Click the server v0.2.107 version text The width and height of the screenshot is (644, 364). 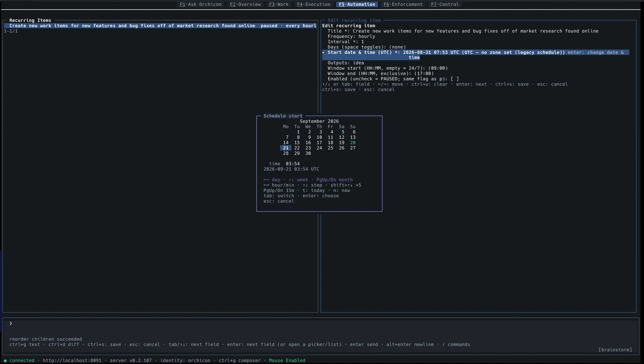(131, 360)
